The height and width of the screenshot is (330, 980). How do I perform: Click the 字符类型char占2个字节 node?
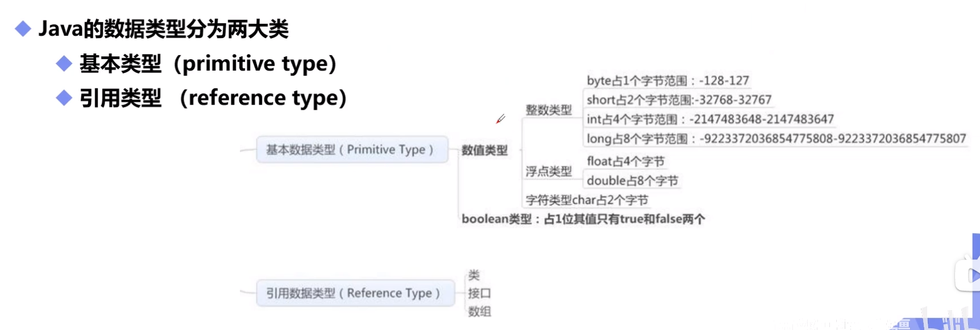[587, 200]
